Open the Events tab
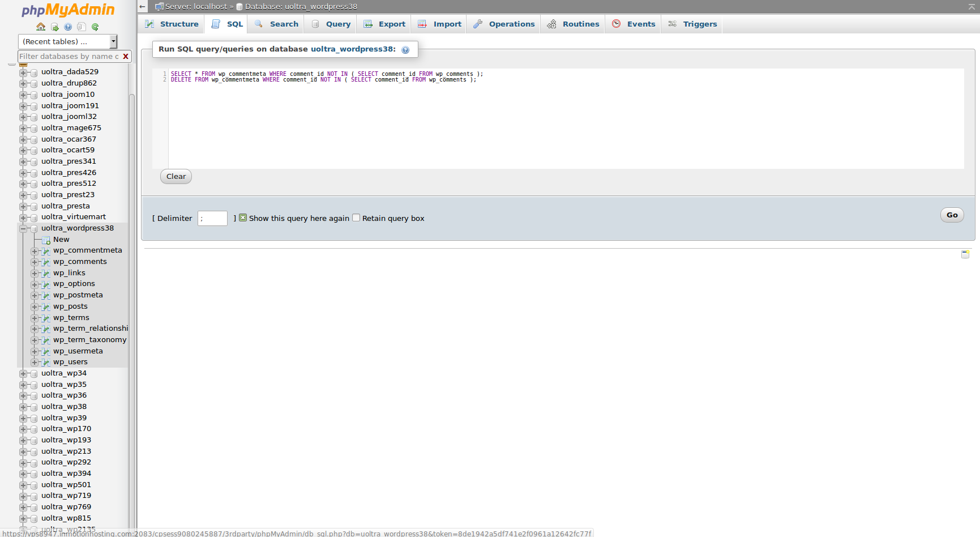The width and height of the screenshot is (980, 537). (x=634, y=24)
